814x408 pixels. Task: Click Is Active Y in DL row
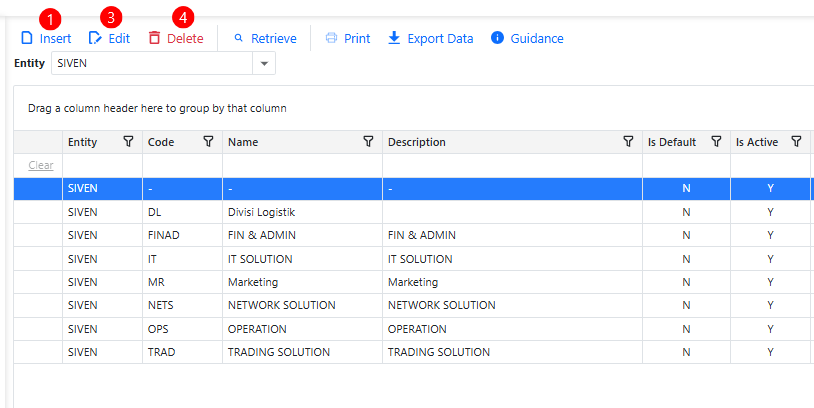[771, 212]
